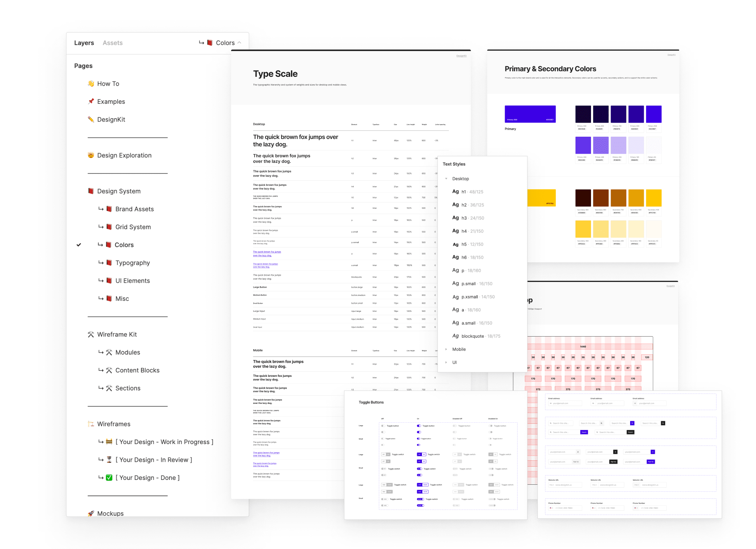Viewport: 756px width, 549px height.
Task: Switch to the Layers tab
Action: coord(84,42)
